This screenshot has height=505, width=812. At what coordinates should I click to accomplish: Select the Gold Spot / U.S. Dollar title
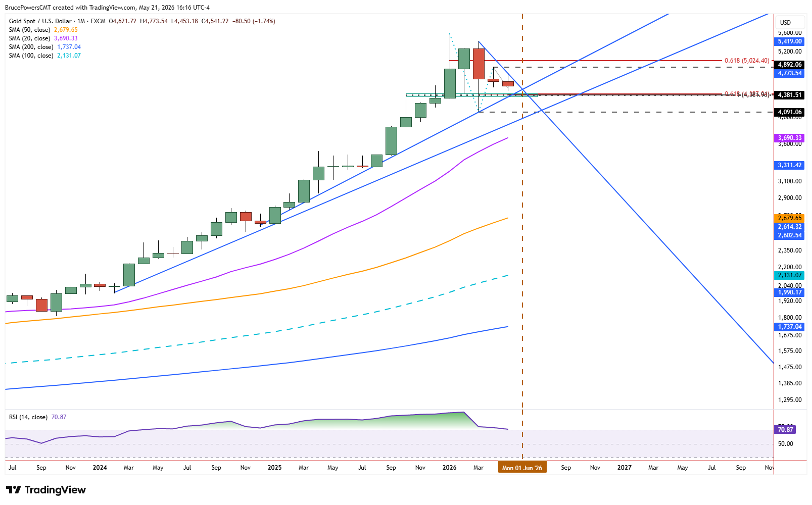[40, 21]
